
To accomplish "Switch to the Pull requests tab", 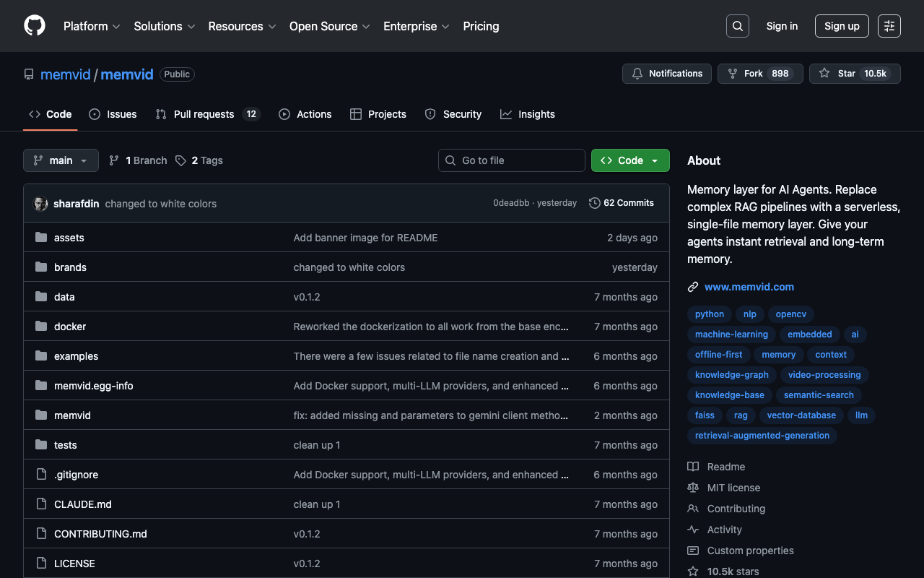I will click(204, 114).
